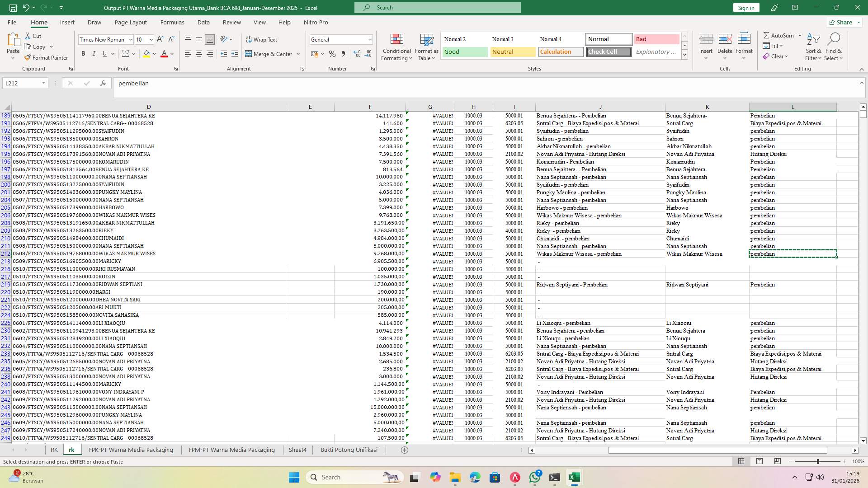Screen dimensions: 868x488
Task: Click the Percent Style icon
Action: click(x=332, y=54)
